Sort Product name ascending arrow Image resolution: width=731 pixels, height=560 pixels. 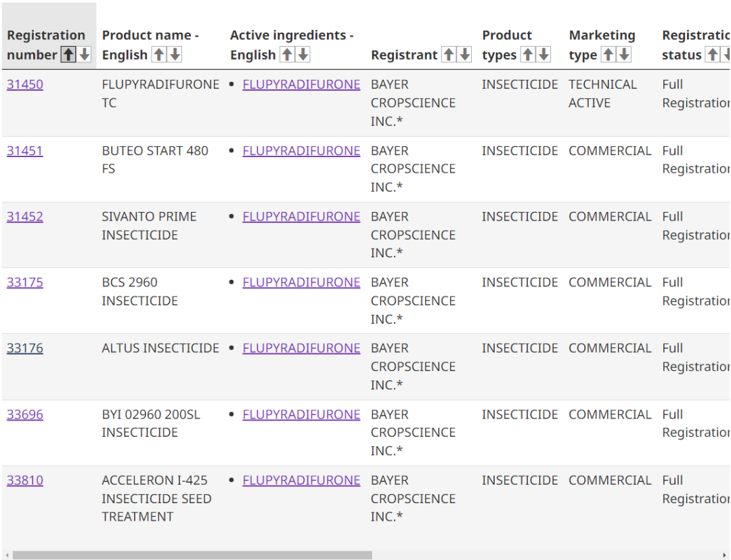click(x=159, y=55)
